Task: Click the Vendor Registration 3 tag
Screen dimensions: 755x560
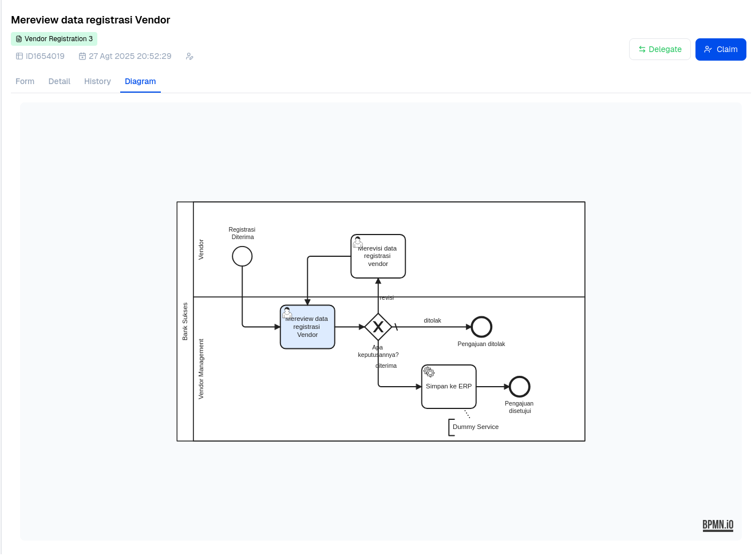Action: point(54,39)
